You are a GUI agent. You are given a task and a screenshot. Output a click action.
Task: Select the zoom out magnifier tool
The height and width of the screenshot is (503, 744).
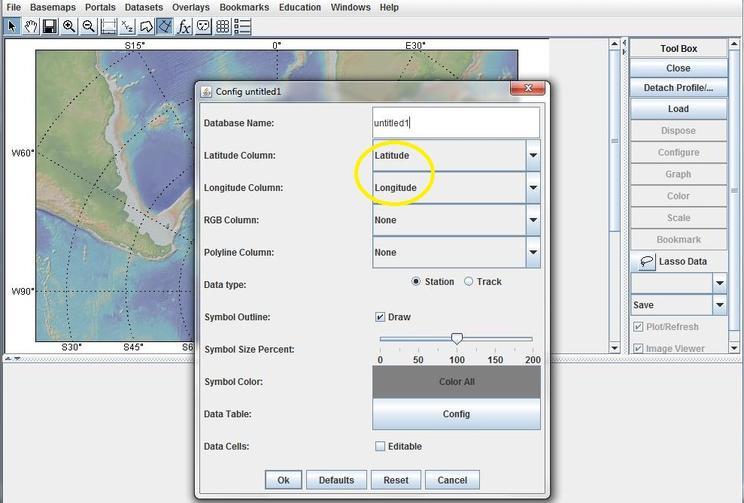tap(88, 26)
